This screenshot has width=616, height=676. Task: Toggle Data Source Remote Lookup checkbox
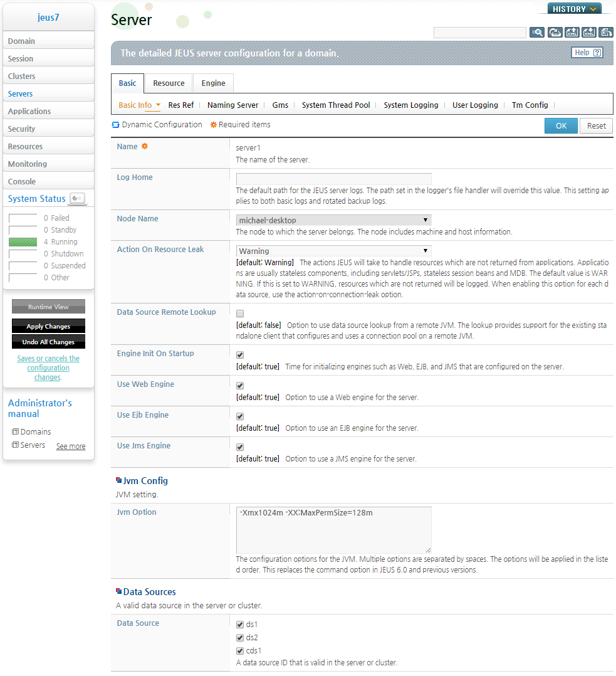[240, 314]
